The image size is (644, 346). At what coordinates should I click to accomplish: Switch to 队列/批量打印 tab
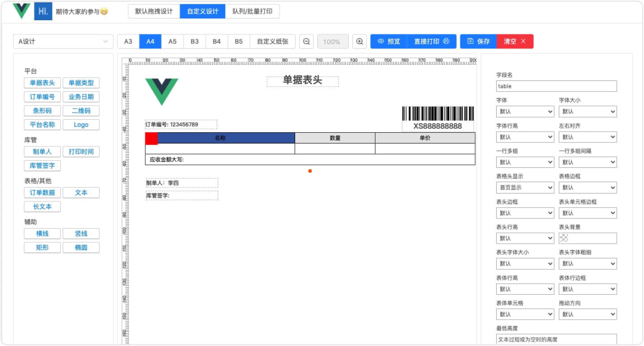[252, 11]
